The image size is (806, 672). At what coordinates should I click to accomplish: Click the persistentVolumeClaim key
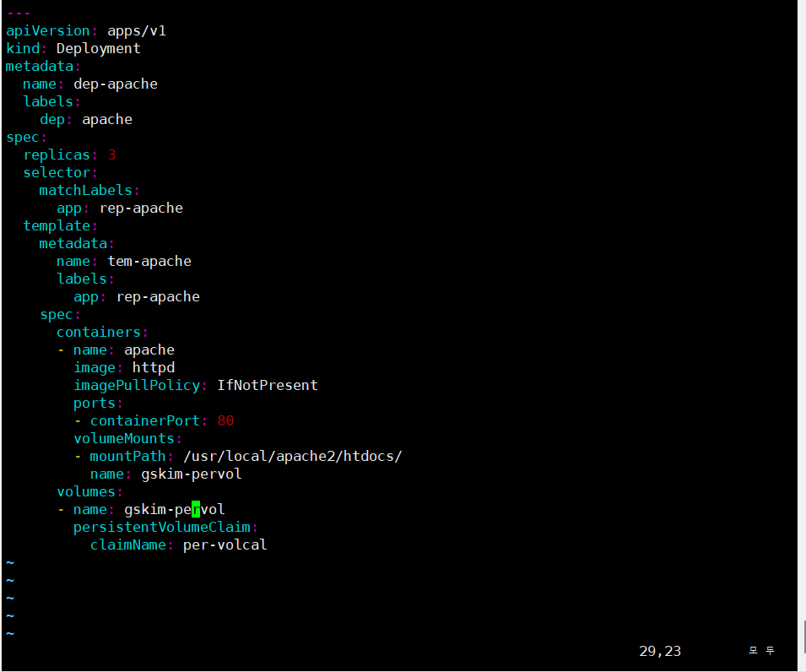coord(162,528)
